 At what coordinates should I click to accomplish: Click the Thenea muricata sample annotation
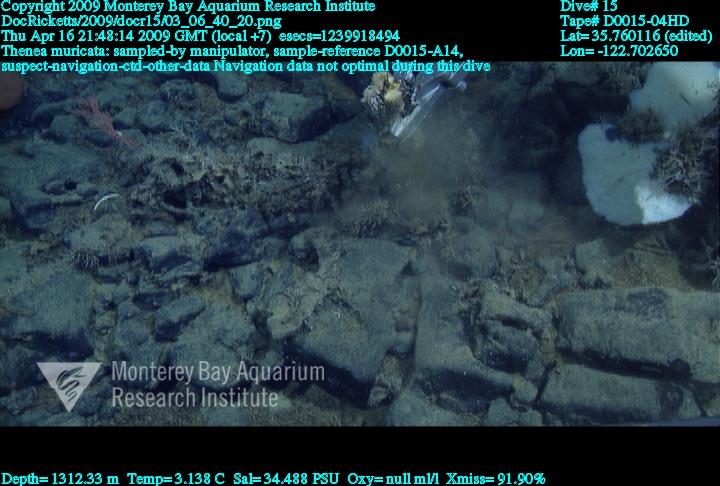click(241, 51)
